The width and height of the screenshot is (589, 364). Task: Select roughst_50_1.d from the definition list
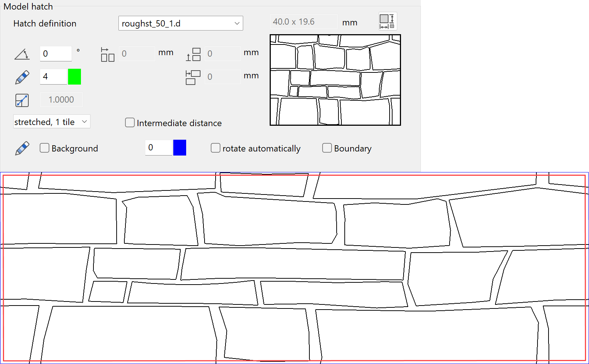[173, 23]
